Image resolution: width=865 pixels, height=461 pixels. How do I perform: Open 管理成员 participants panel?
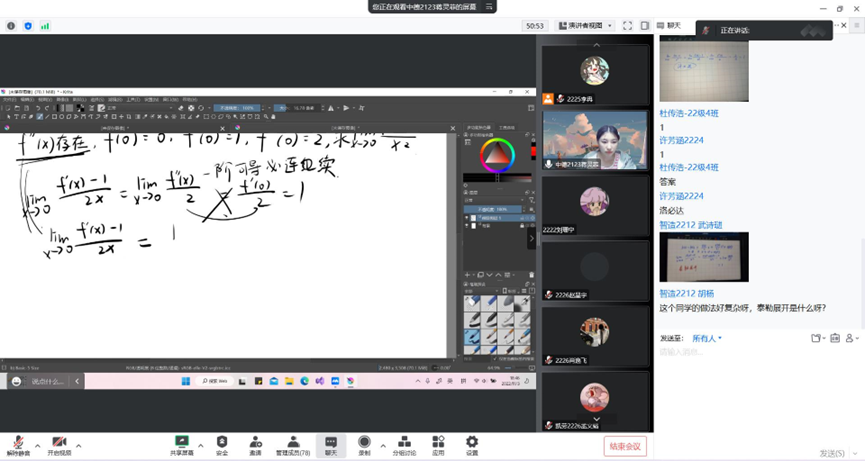[291, 442]
